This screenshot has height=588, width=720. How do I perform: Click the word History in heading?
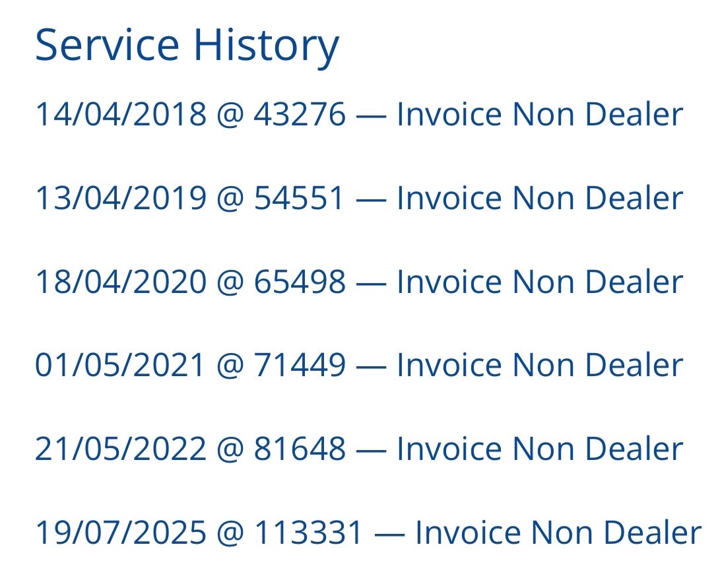(x=266, y=45)
